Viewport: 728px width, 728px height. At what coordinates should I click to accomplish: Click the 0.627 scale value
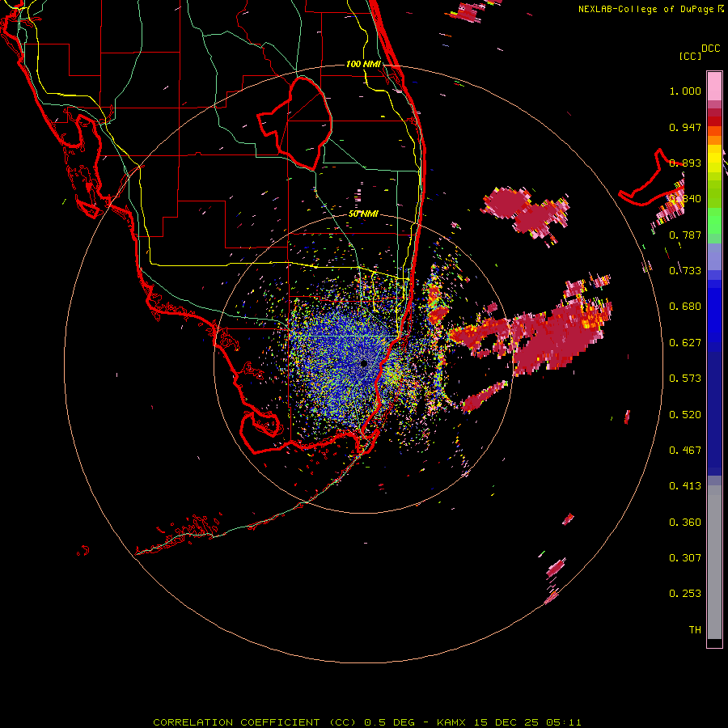685,343
